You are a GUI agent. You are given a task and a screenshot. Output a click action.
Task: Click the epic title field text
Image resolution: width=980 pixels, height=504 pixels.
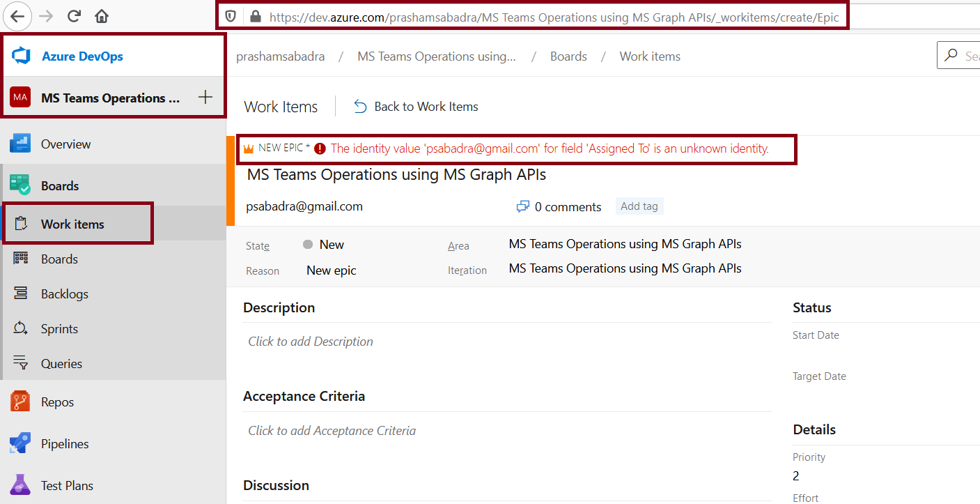[396, 174]
